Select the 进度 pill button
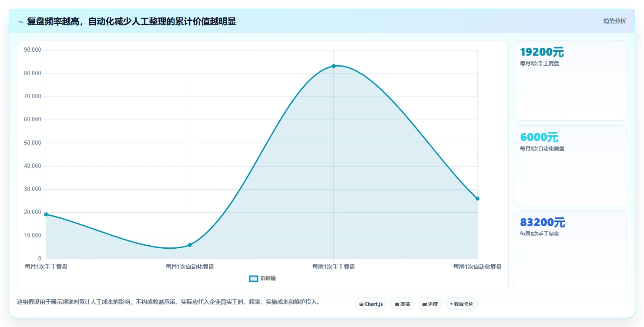 (429, 304)
